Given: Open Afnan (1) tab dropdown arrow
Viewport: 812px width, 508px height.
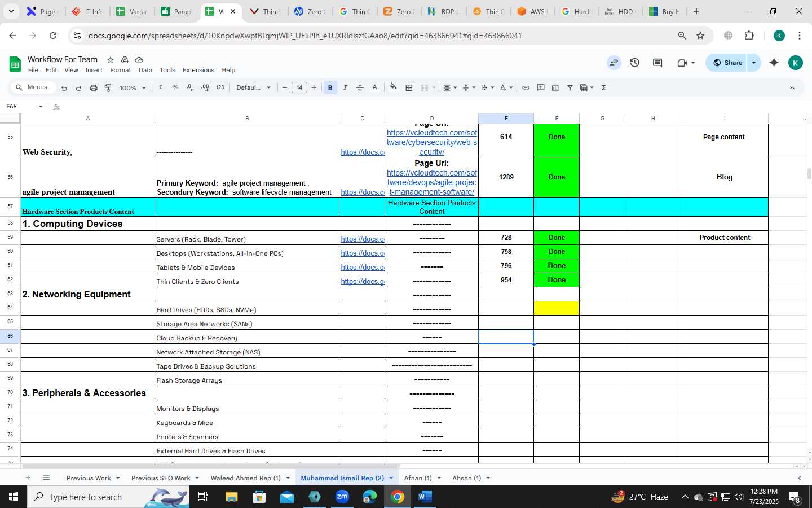Looking at the screenshot, I should click(439, 478).
